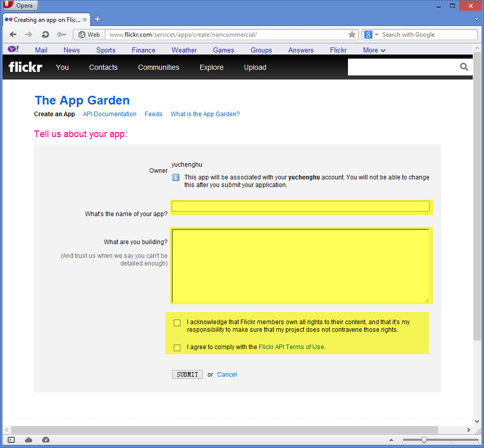
Task: Click the SUBMIT button
Action: pyautogui.click(x=187, y=375)
